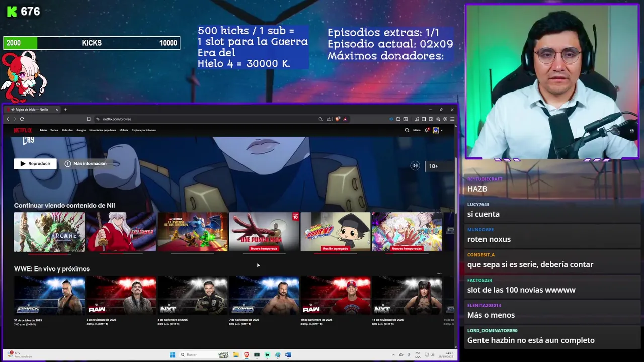This screenshot has height=362, width=644.
Task: Open Películas in Netflix navigation
Action: [67, 130]
